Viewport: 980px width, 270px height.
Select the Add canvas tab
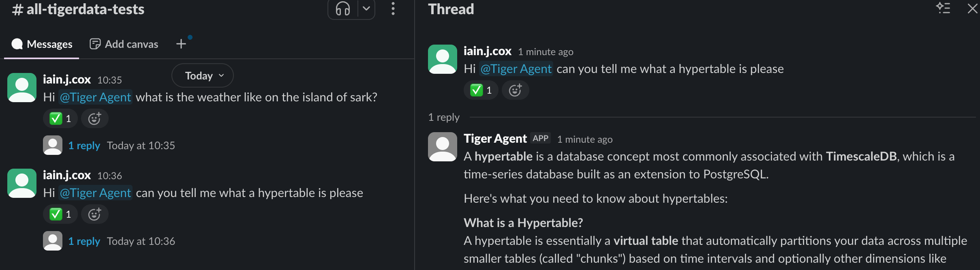pyautogui.click(x=124, y=44)
